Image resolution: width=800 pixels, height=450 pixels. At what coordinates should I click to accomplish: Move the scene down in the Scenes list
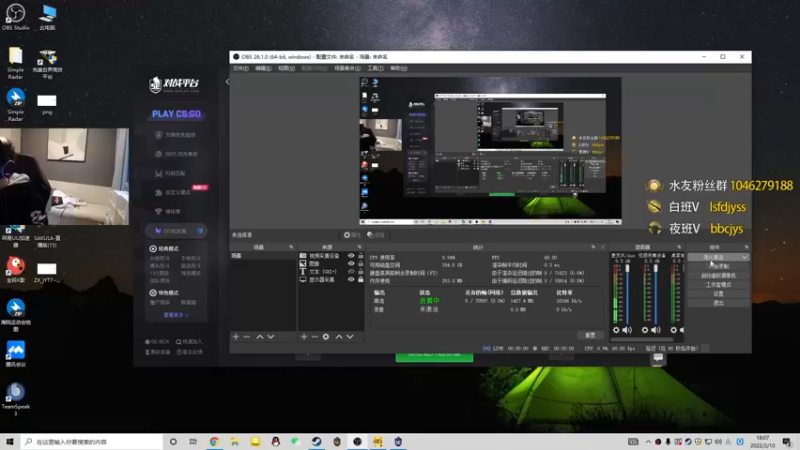(x=271, y=337)
